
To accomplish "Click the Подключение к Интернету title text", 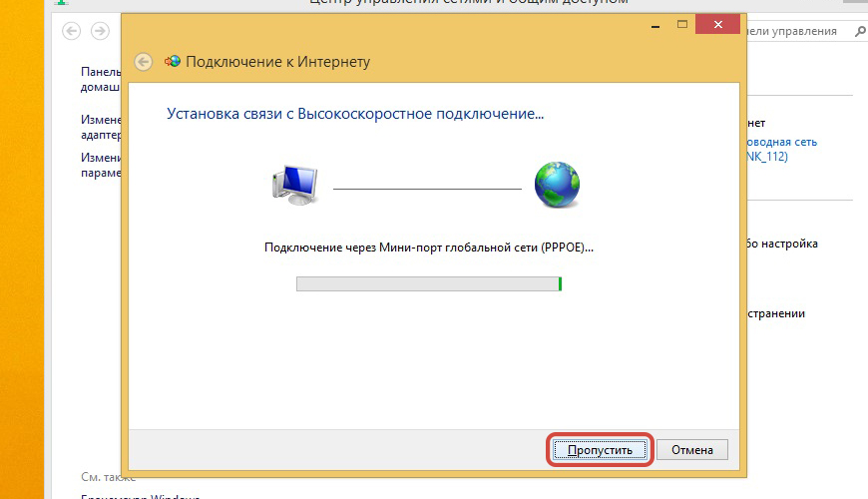I will [278, 62].
